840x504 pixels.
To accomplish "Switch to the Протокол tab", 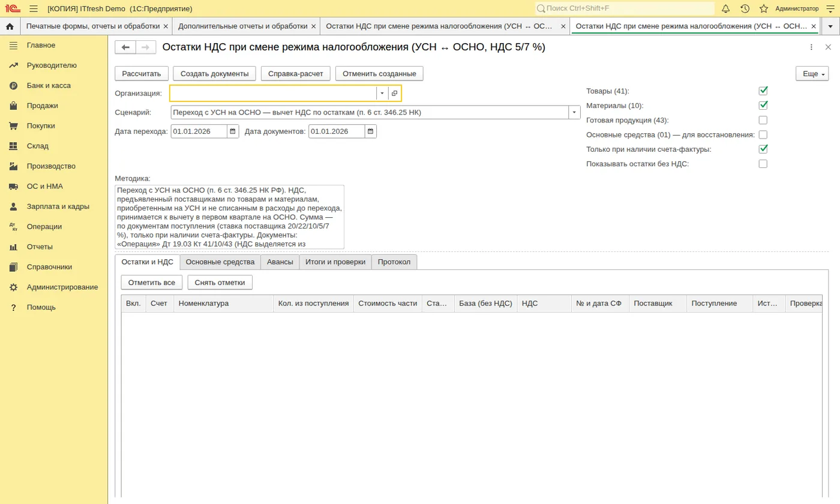I will point(394,262).
